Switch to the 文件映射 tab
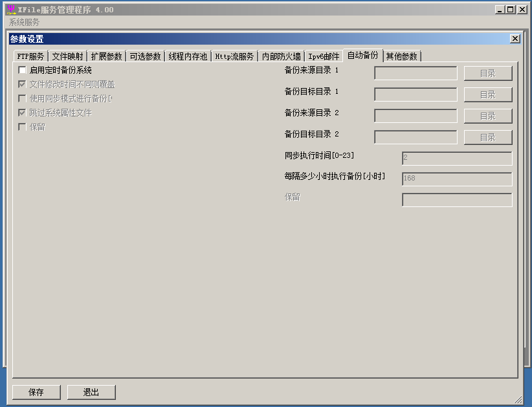Viewport: 532px width, 407px height. click(67, 56)
